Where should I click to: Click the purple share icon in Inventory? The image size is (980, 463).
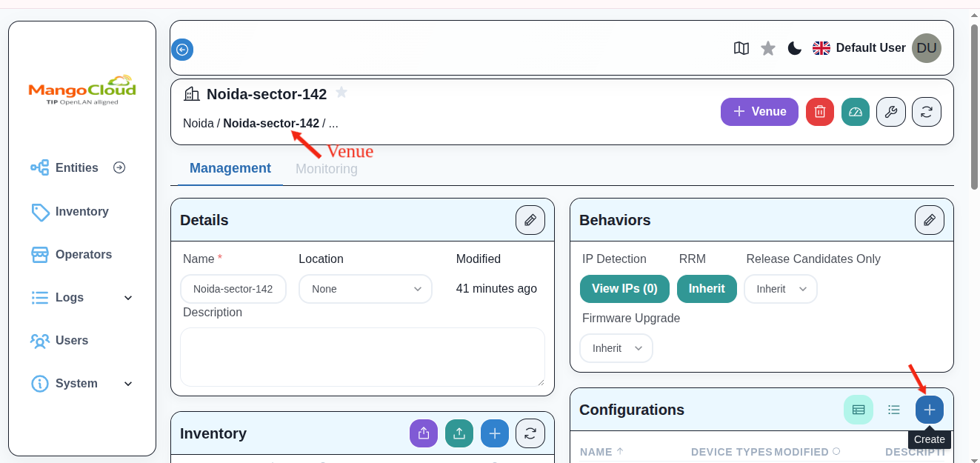click(x=424, y=433)
